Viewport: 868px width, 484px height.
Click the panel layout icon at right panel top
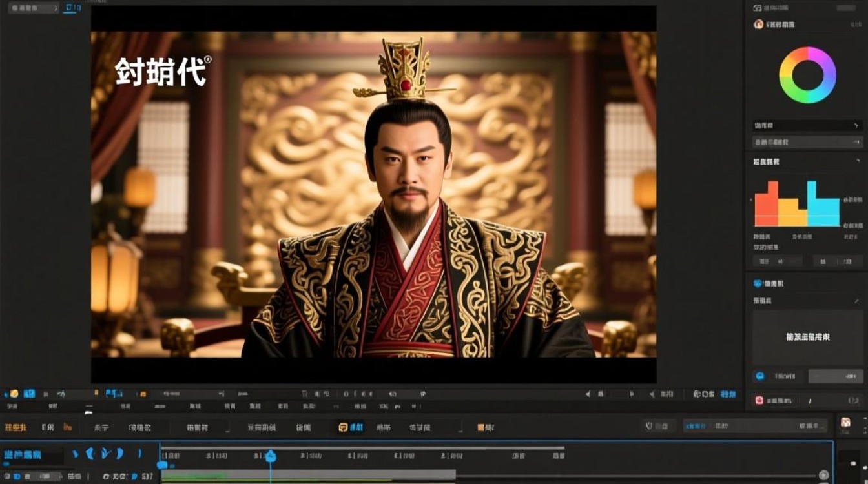(x=758, y=7)
